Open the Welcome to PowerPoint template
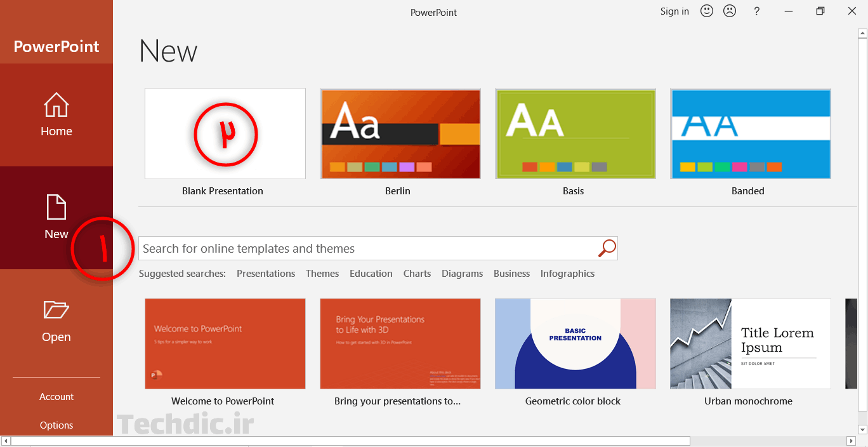Screen dimensions: 868x447 click(225, 344)
